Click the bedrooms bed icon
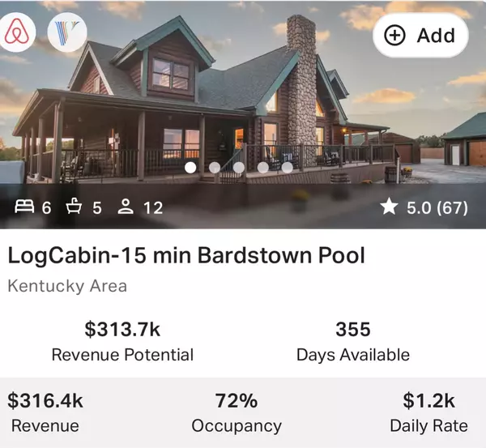Image resolution: width=486 pixels, height=448 pixels. pyautogui.click(x=24, y=207)
